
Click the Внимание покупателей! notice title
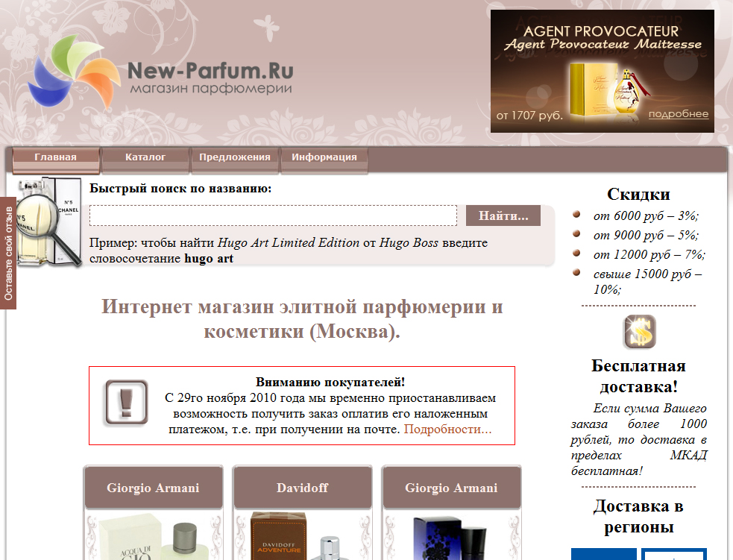pos(330,382)
